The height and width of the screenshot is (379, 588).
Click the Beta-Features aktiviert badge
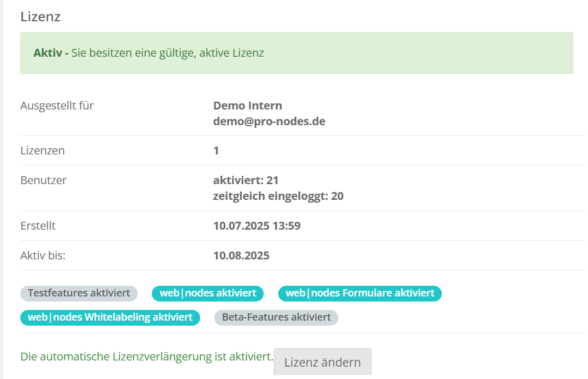(276, 317)
